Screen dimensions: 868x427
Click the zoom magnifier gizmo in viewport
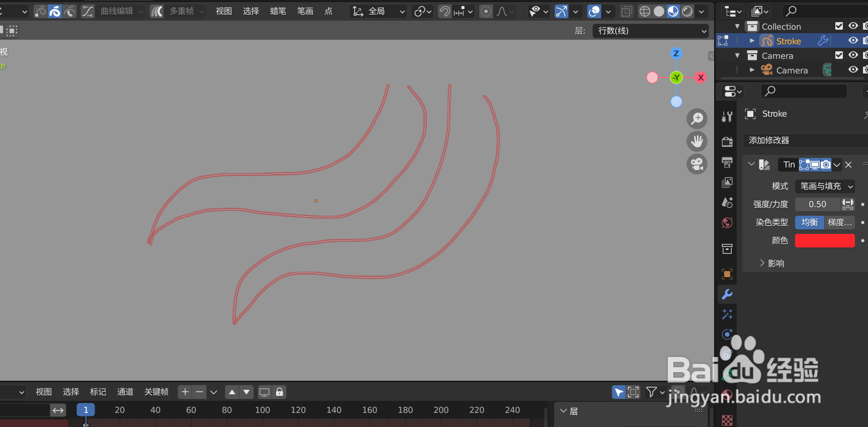697,119
